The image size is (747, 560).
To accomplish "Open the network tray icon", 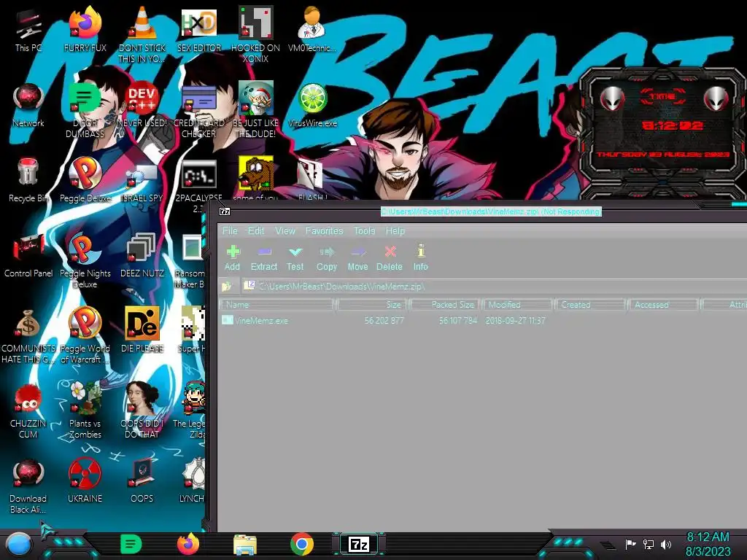I will pos(649,544).
